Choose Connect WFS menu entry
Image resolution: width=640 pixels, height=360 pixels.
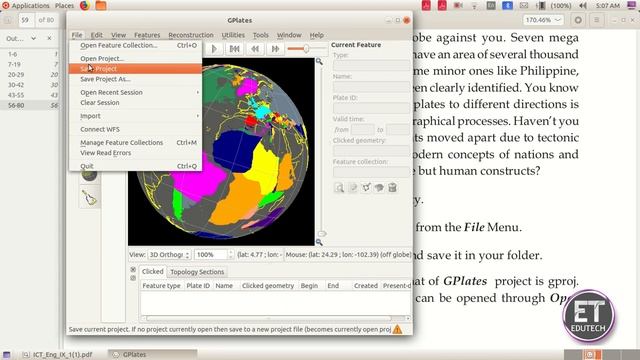click(135, 129)
